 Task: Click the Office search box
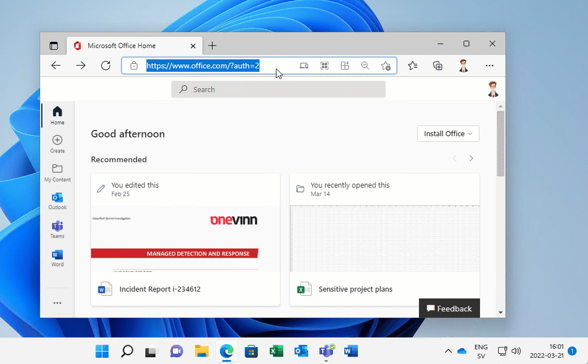click(x=278, y=89)
